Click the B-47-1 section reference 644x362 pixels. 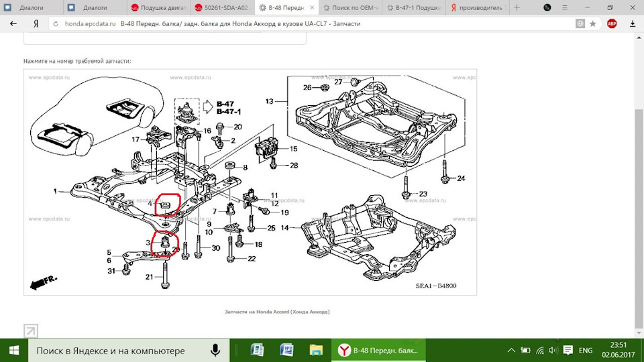tap(229, 112)
